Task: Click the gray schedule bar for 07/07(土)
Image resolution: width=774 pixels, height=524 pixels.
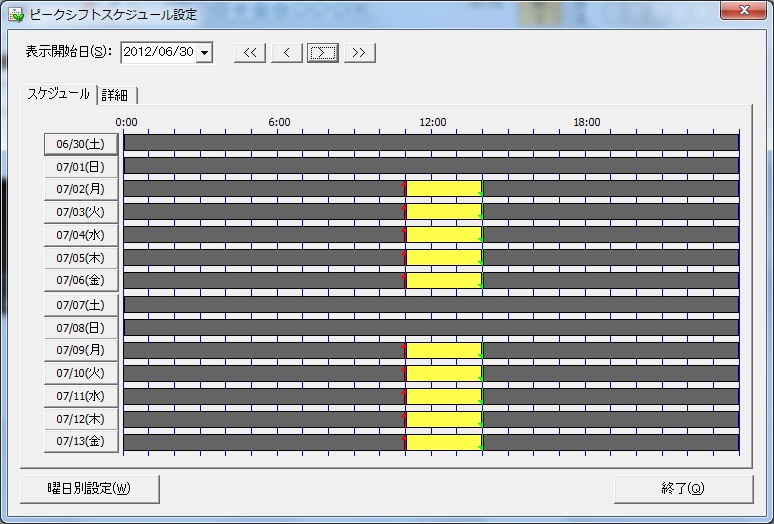Action: coord(431,304)
